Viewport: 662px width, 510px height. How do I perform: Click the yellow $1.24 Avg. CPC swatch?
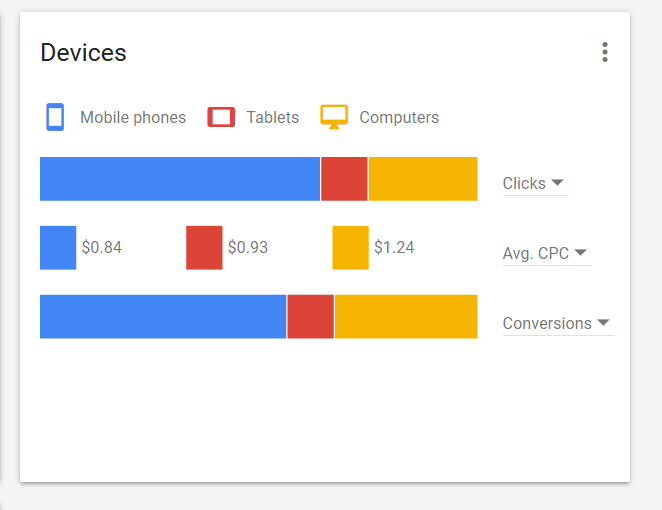350,248
